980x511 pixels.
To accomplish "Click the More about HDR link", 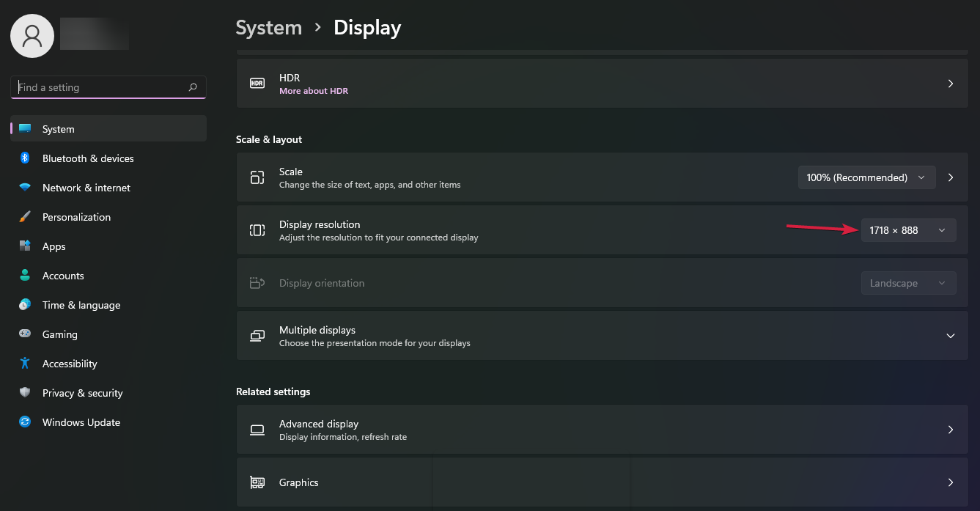I will 314,91.
